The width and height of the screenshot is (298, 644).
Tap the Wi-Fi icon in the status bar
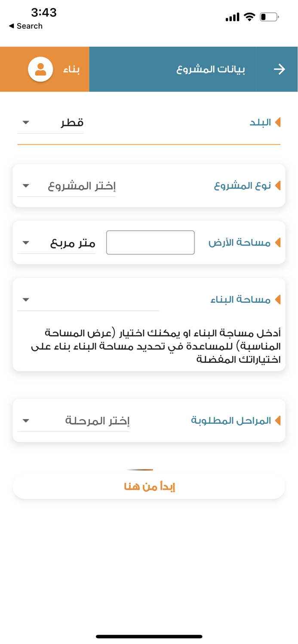coord(249,17)
